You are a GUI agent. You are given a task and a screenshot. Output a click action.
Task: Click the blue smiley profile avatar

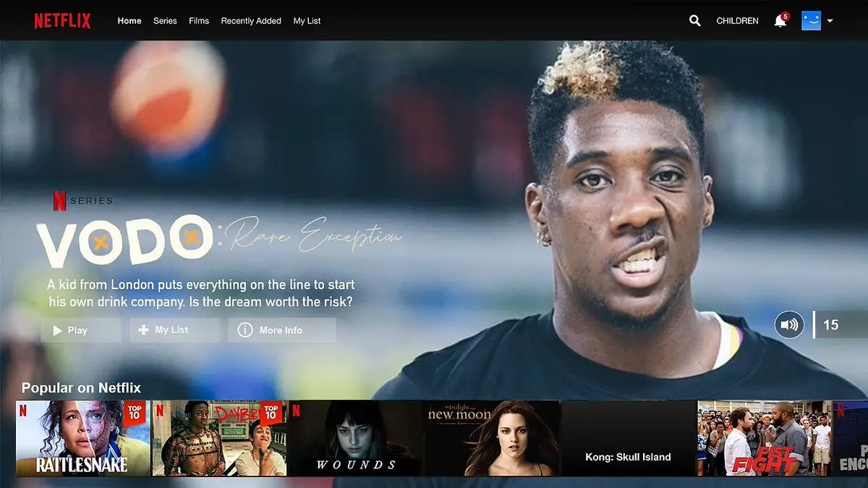[x=813, y=21]
